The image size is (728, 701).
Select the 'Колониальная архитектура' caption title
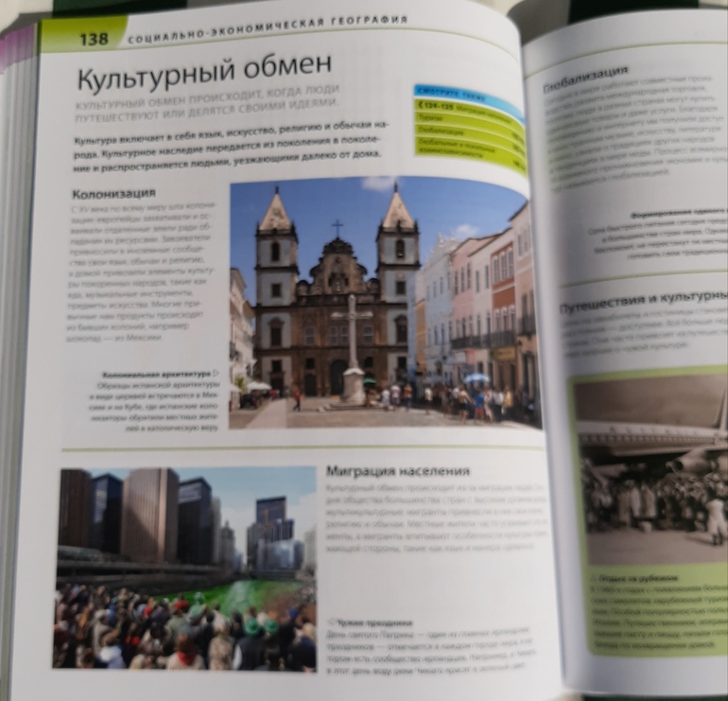tap(157, 375)
